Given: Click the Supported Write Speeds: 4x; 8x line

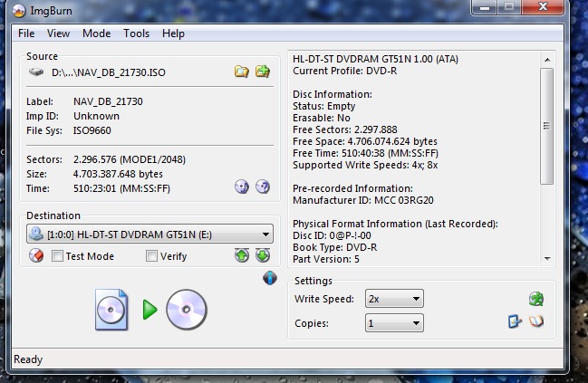Looking at the screenshot, I should pyautogui.click(x=365, y=165).
